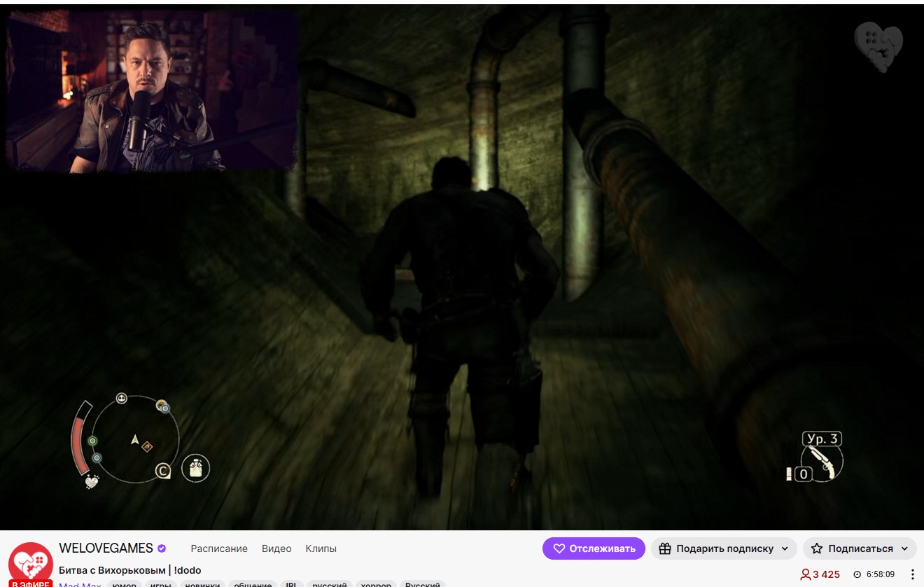Open the three-dot more options menu
This screenshot has width=924, height=587.
[x=912, y=574]
